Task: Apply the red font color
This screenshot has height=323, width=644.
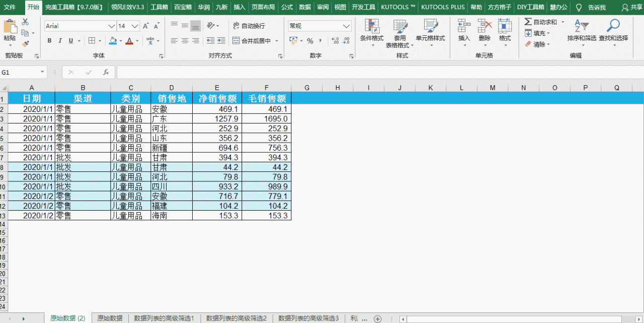Action: [x=130, y=41]
